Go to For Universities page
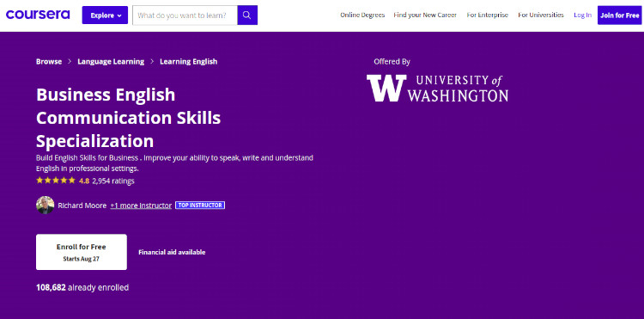The width and height of the screenshot is (644, 319). tap(540, 15)
